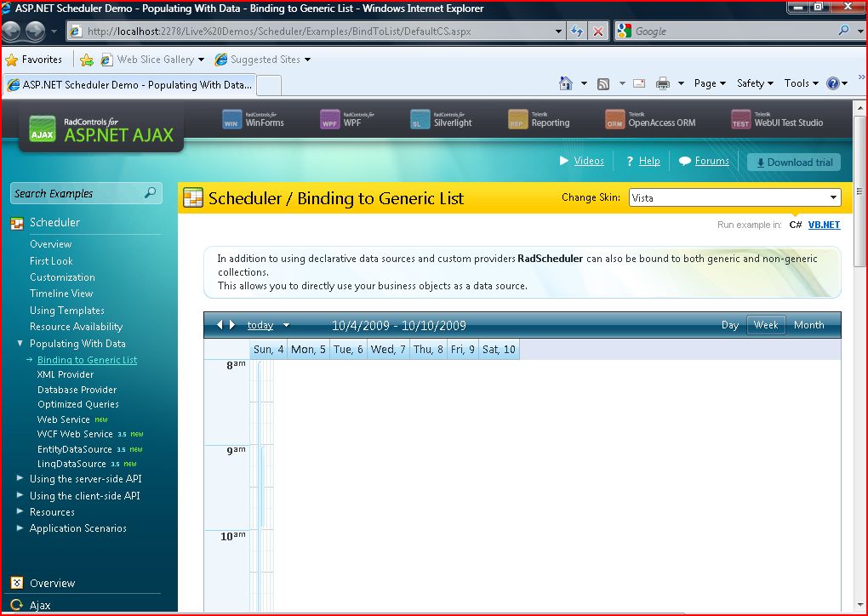Screen dimensions: 868x616
Task: Open the WCF Web Service example
Action: (x=75, y=434)
